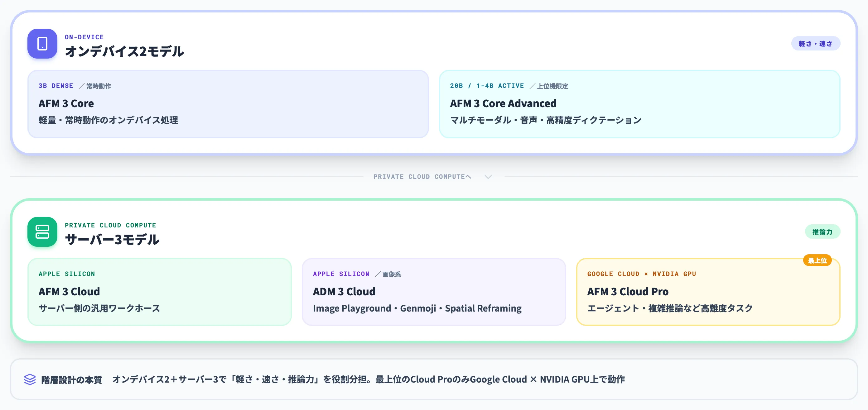Click the down chevron in the divider
The width and height of the screenshot is (868, 410).
(x=488, y=177)
